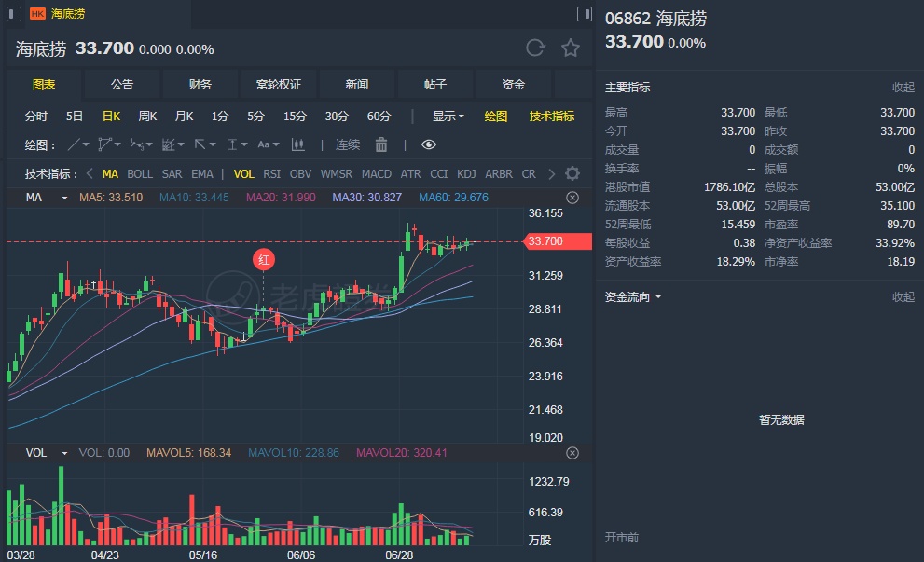
Task: Select the 60分 chart period
Action: click(379, 117)
